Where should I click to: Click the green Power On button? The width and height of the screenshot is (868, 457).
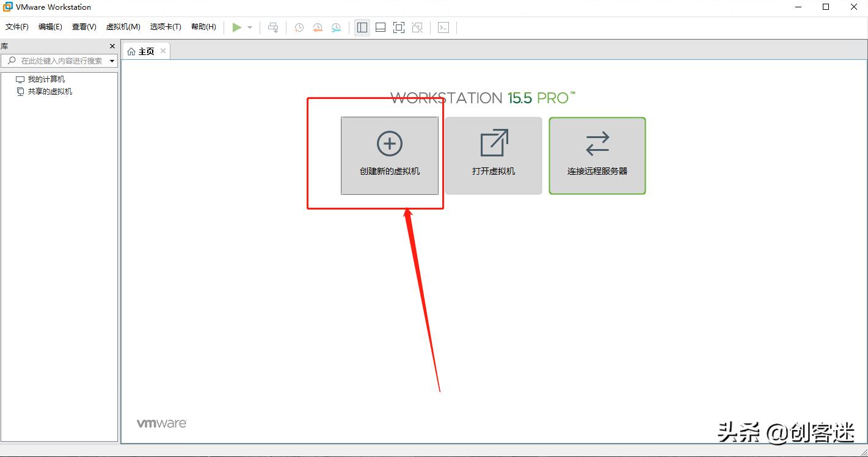click(x=237, y=27)
